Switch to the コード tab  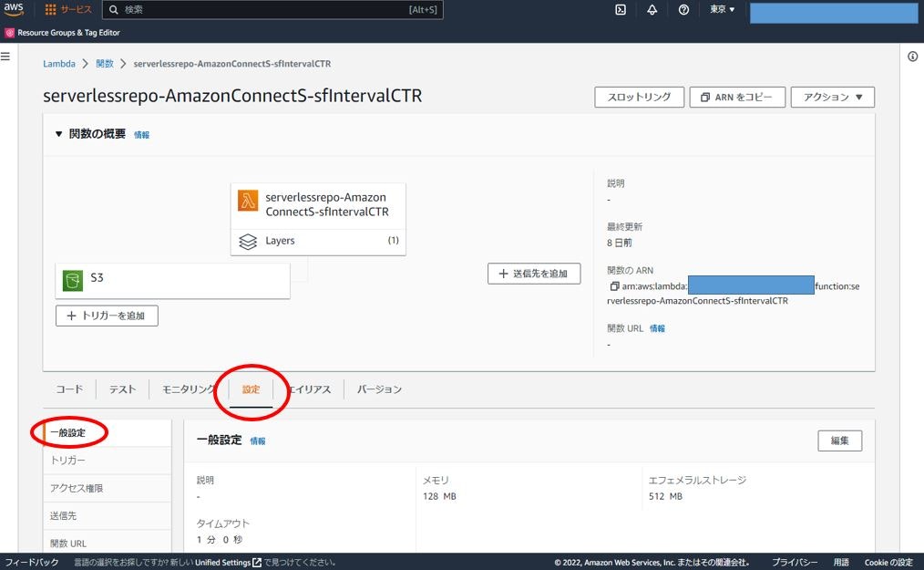pos(69,389)
